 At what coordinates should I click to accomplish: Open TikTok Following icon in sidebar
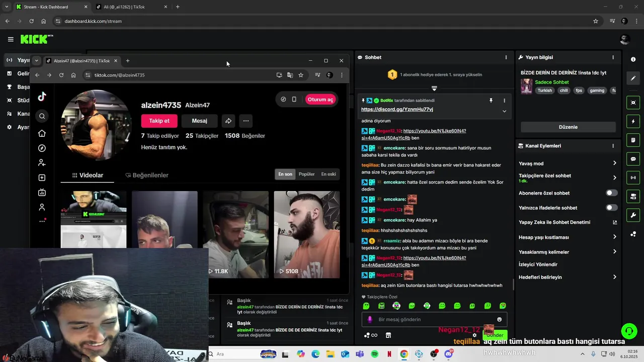[42, 163]
